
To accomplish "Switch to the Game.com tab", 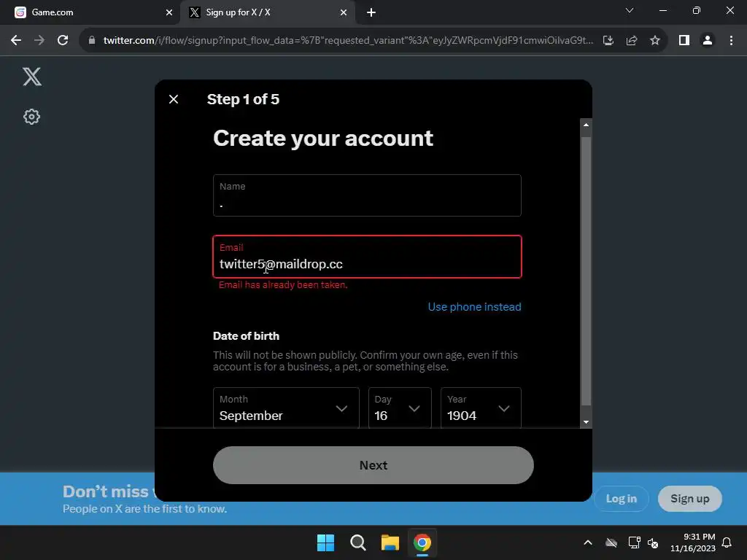I will click(90, 12).
